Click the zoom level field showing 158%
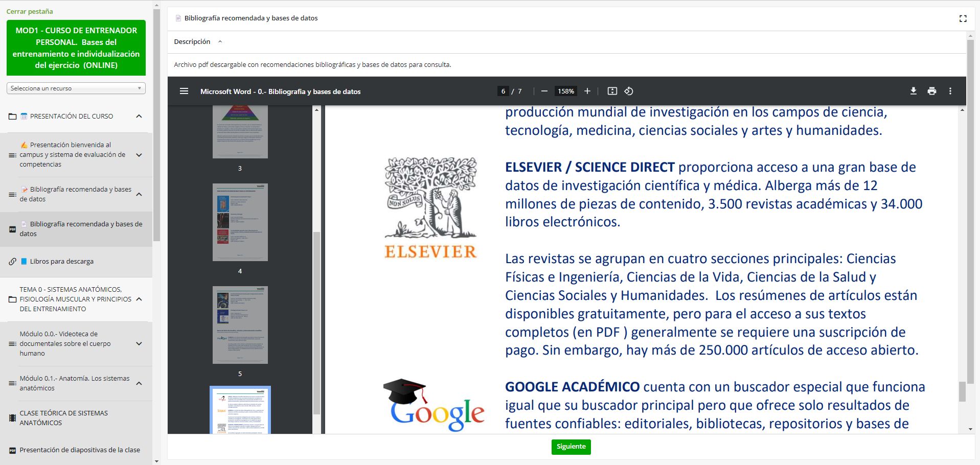The image size is (980, 465). [566, 91]
